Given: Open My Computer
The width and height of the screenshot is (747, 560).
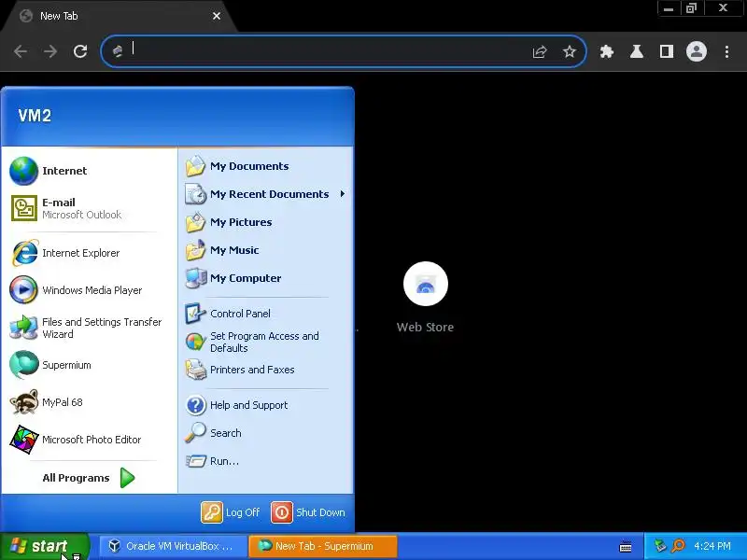Looking at the screenshot, I should (265, 278).
